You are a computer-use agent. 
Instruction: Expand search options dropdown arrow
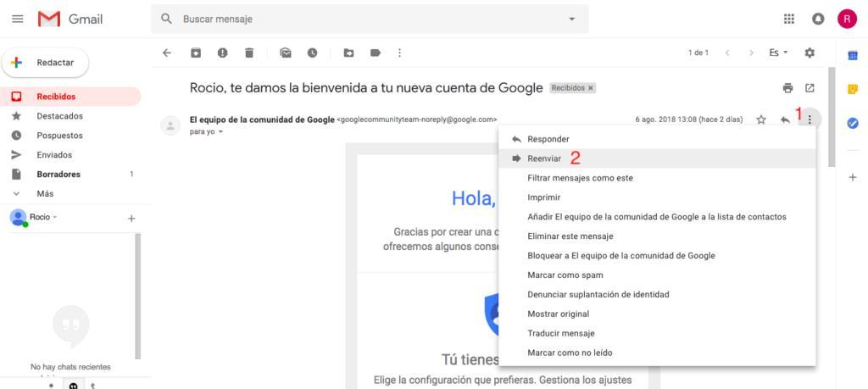point(572,19)
